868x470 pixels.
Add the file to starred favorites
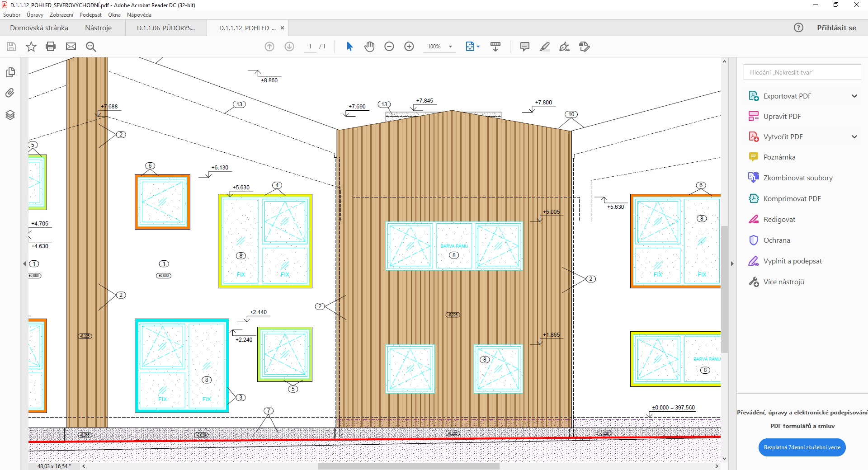point(31,47)
